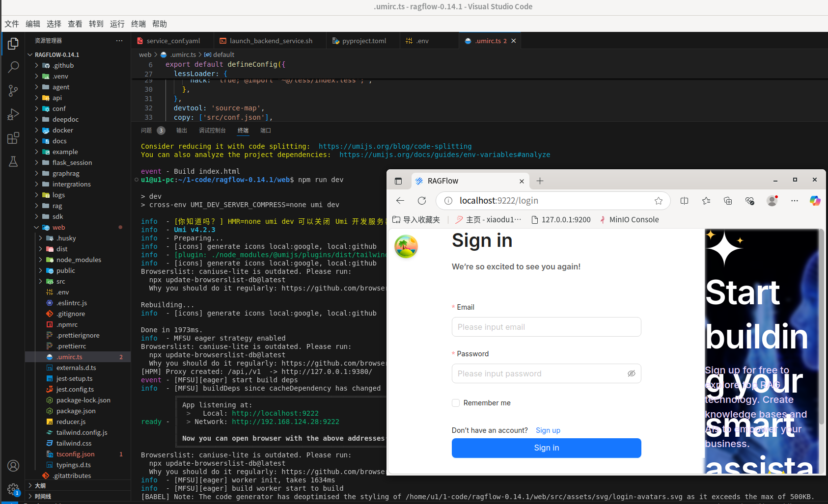Check the Remember me checkbox
The width and height of the screenshot is (828, 504).
[x=456, y=403]
